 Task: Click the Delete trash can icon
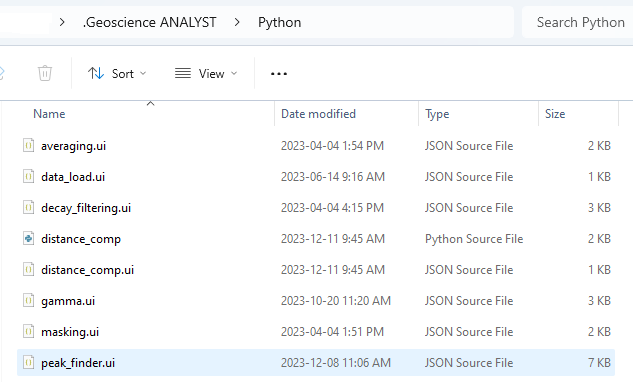(45, 73)
